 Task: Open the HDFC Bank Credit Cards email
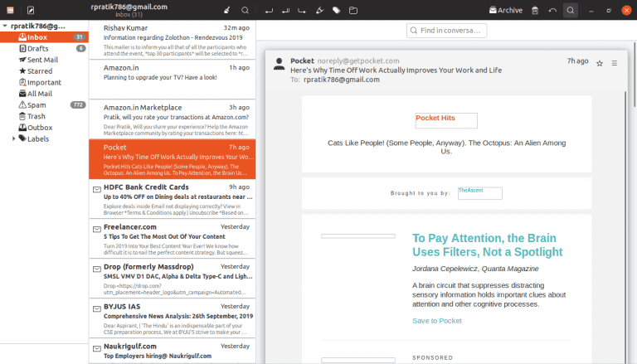[173, 199]
